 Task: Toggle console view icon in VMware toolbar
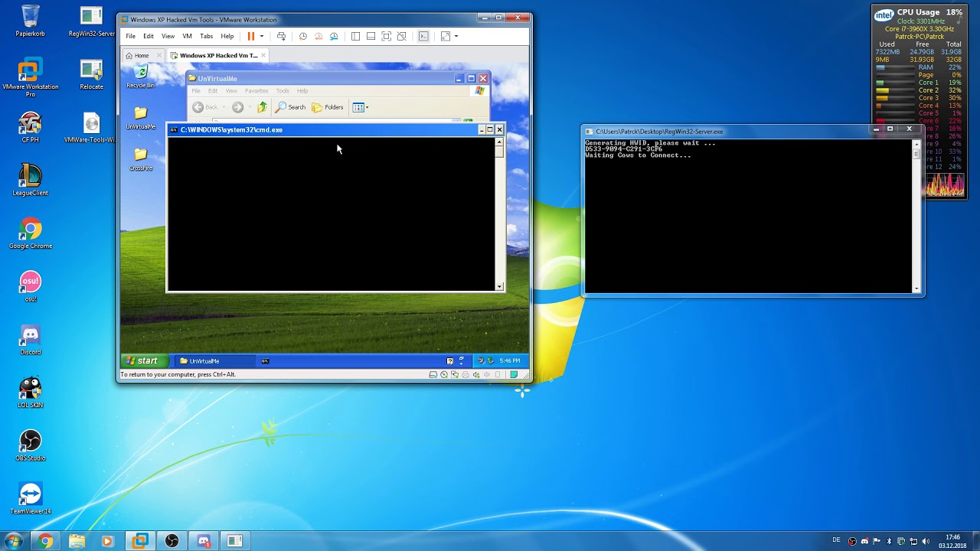coord(423,36)
